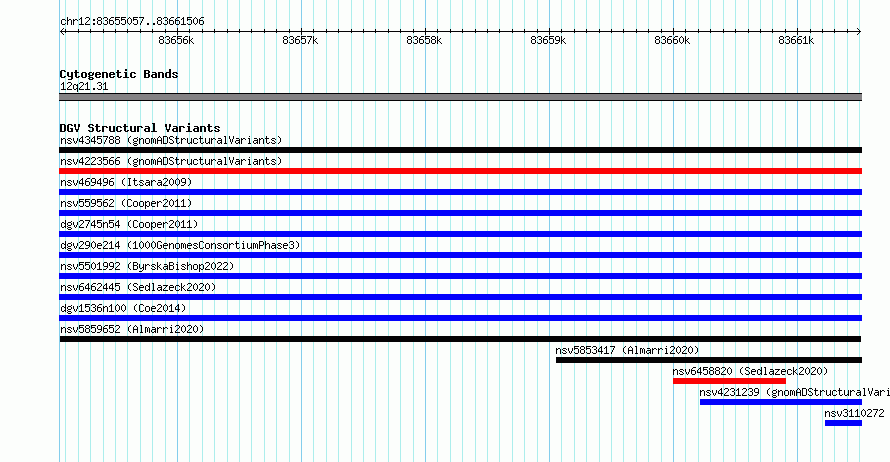
Task: Click the nsv4345788 gnomAD variant label
Action: tap(171, 140)
